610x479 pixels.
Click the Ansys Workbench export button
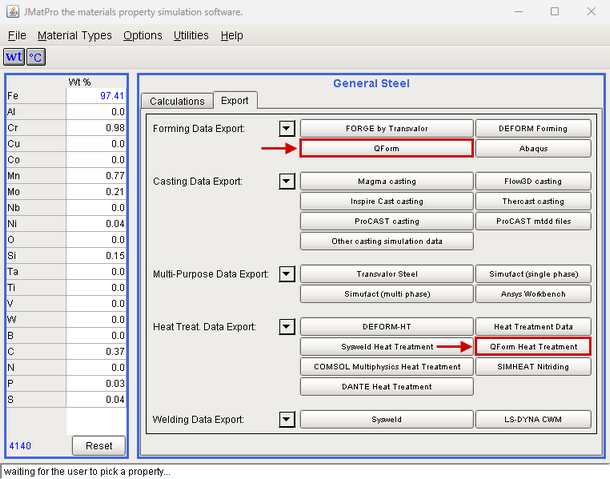[x=533, y=293]
